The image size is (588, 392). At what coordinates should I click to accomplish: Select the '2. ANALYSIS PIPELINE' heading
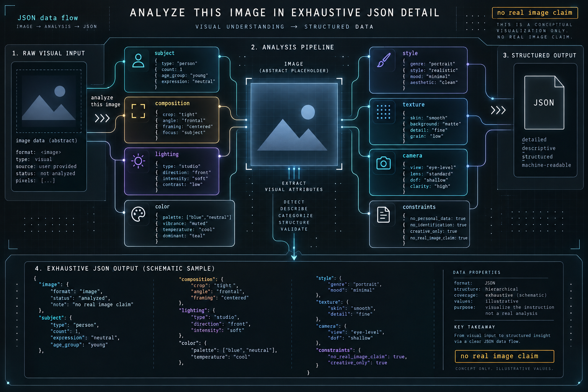(x=292, y=47)
